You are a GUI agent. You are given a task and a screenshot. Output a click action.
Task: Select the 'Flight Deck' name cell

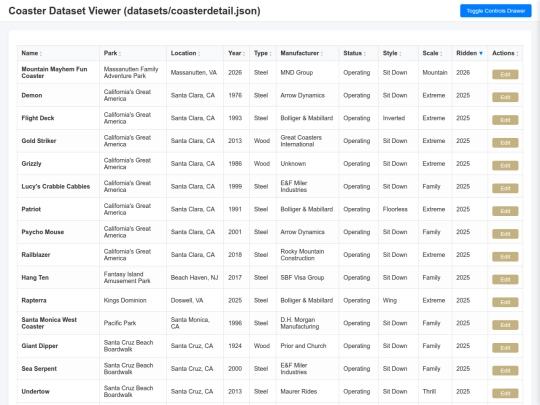click(58, 118)
